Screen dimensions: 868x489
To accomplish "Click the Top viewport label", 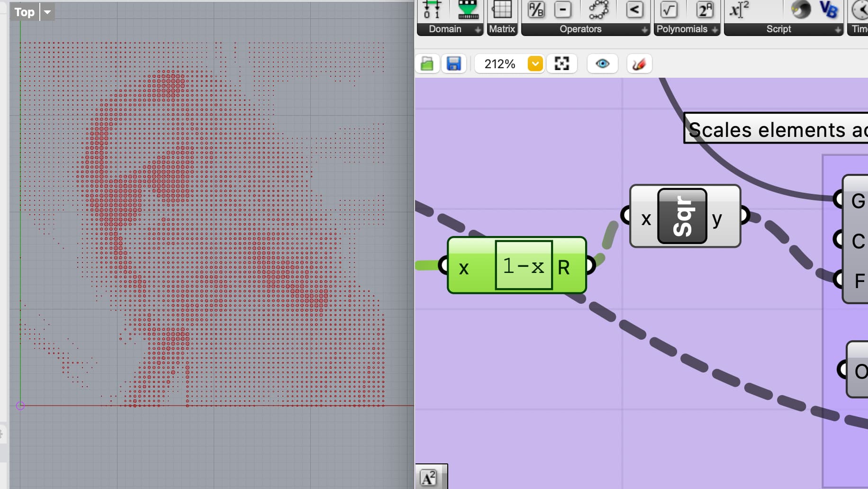I will (25, 12).
